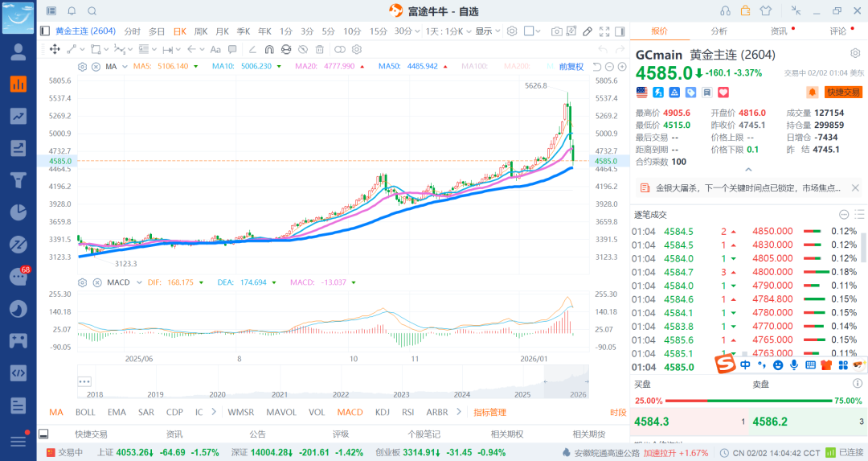868x461 pixels.
Task: Open the gold-silver news headline banner
Action: click(x=748, y=187)
